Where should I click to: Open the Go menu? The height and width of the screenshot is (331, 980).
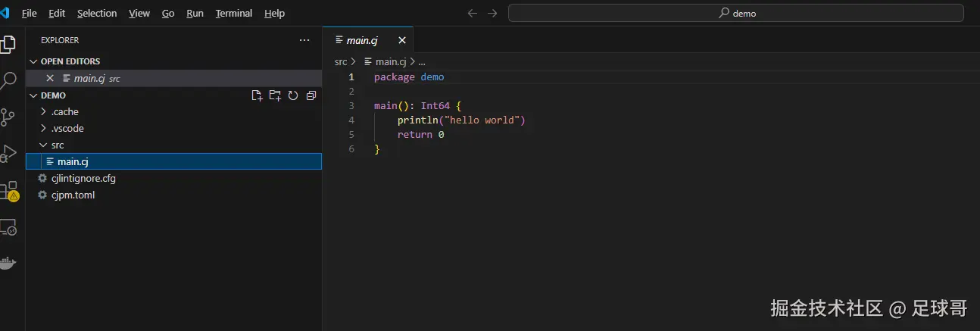[x=168, y=13]
